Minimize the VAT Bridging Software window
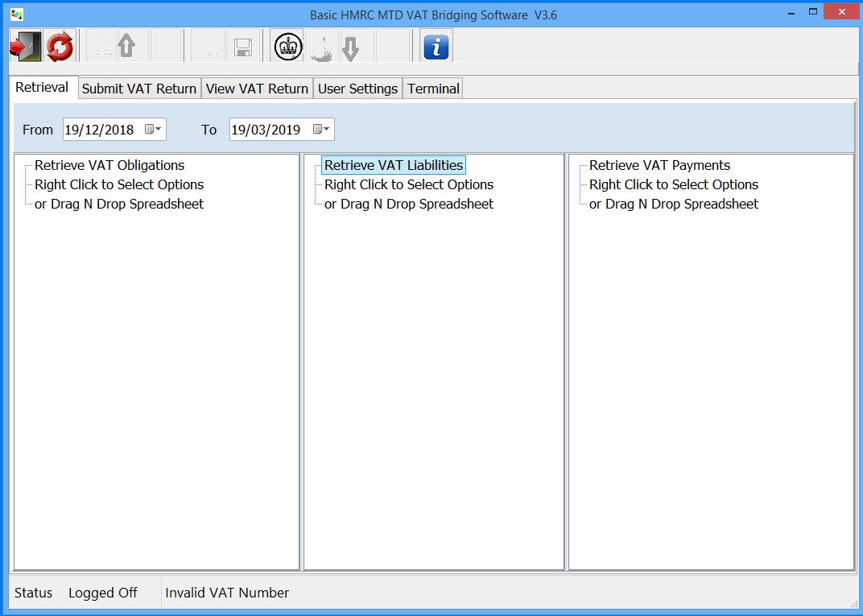Viewport: 863px width, 616px height. (x=791, y=12)
